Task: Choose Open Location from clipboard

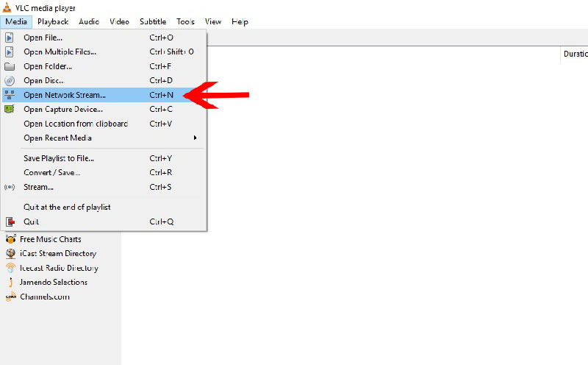Action: (x=104, y=124)
